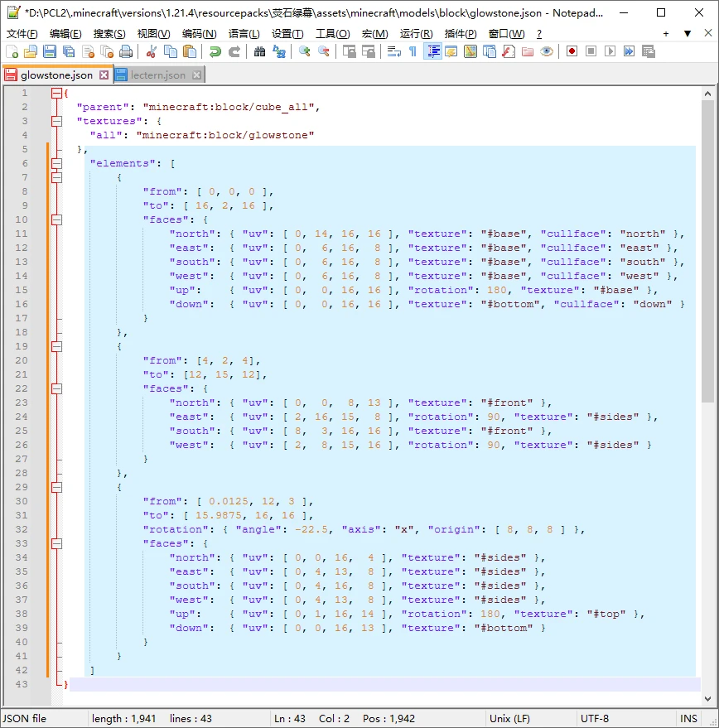Image resolution: width=719 pixels, height=728 pixels.
Task: Click the Zoom Out magnifier icon
Action: (323, 51)
